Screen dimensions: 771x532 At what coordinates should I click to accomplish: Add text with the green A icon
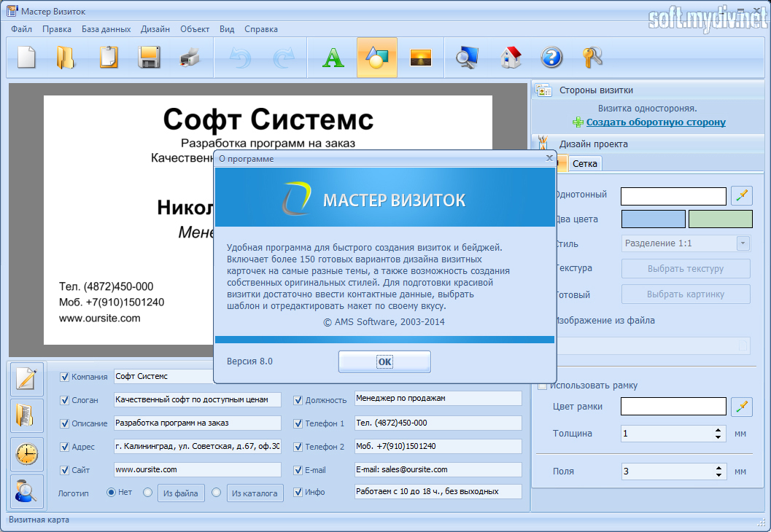(x=333, y=58)
